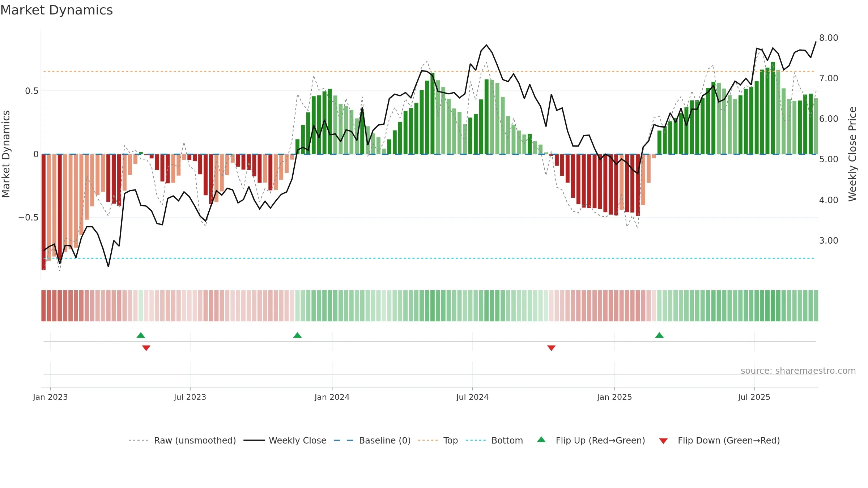Click the −0.5 left axis label
This screenshot has height=488, width=868.
(28, 217)
